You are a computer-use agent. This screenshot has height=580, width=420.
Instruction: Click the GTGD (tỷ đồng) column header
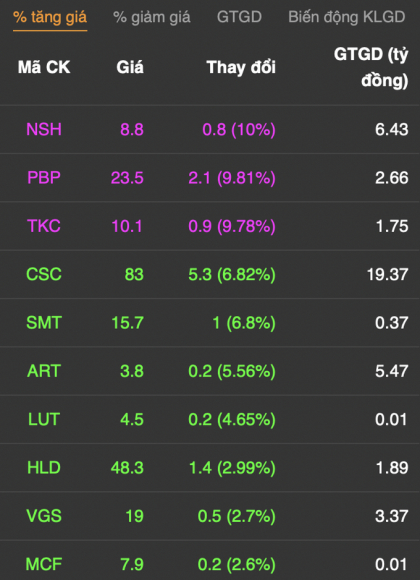tap(371, 67)
